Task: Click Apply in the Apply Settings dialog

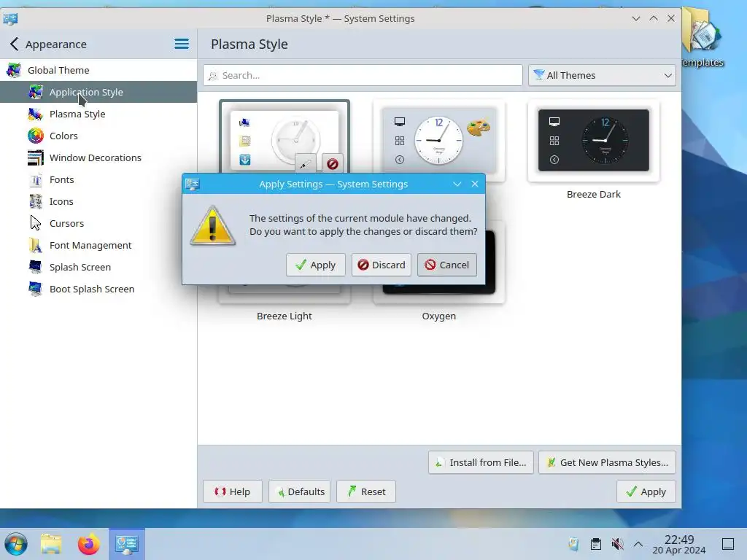Action: [315, 265]
